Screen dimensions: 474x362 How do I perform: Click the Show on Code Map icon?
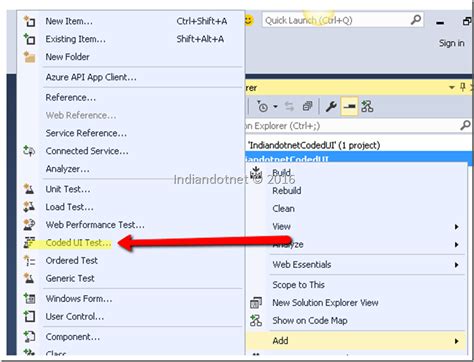(x=256, y=321)
